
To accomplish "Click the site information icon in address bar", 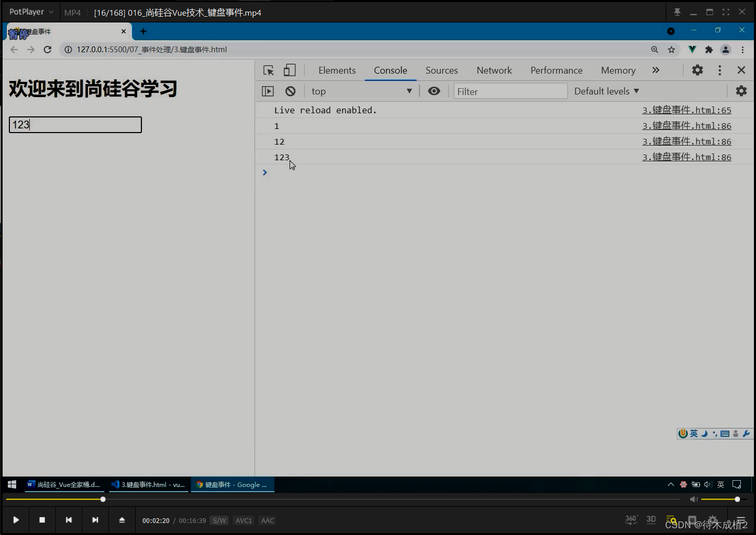I will tap(68, 50).
